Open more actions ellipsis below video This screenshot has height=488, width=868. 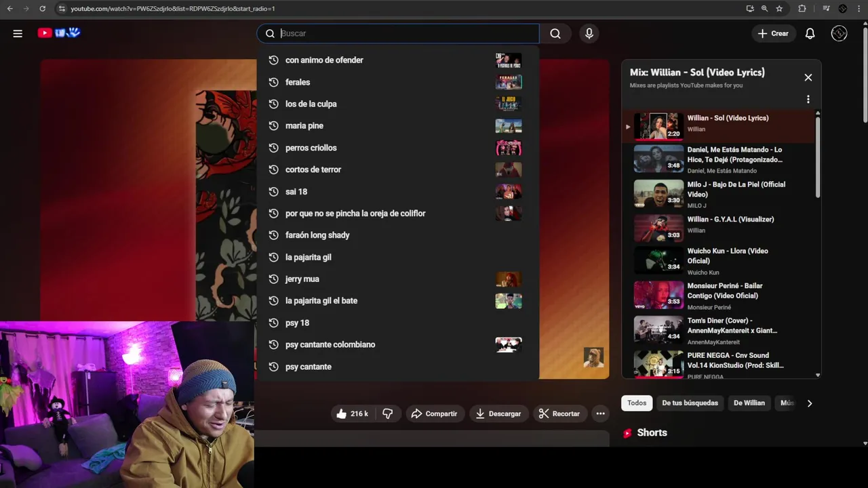pos(600,413)
